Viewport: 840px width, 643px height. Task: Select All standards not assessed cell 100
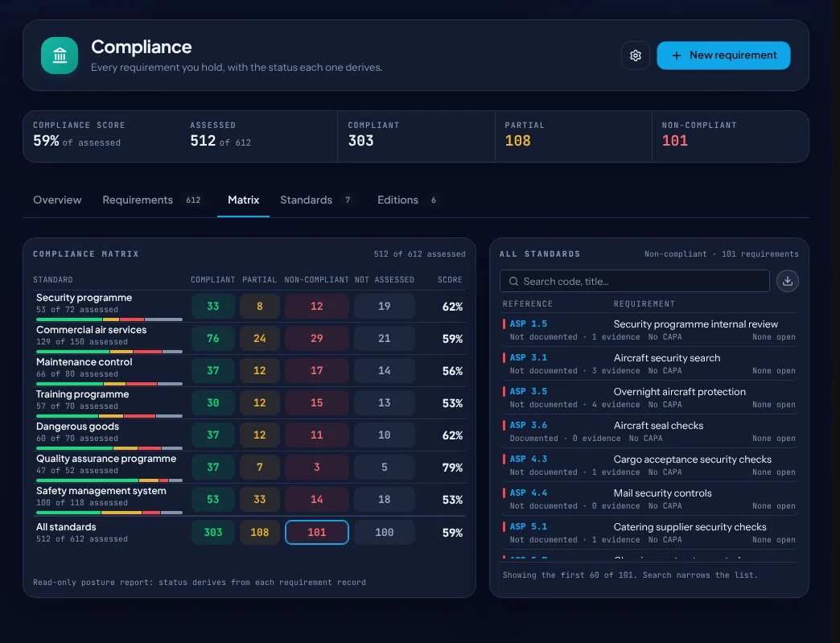coord(384,532)
